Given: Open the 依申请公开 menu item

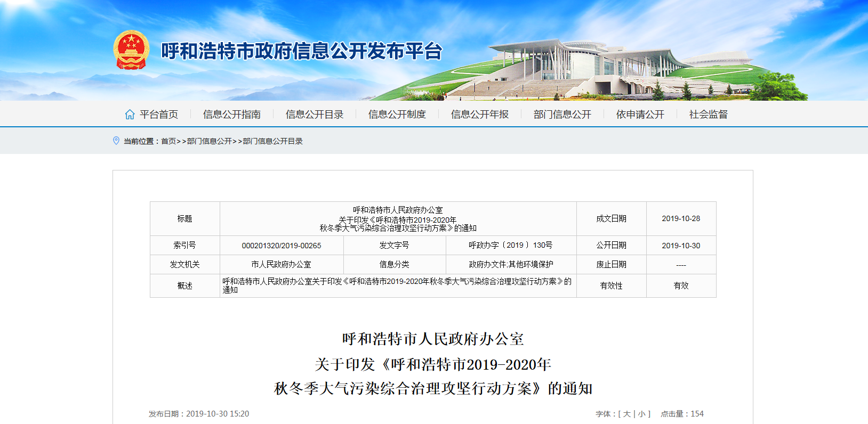Looking at the screenshot, I should [640, 115].
